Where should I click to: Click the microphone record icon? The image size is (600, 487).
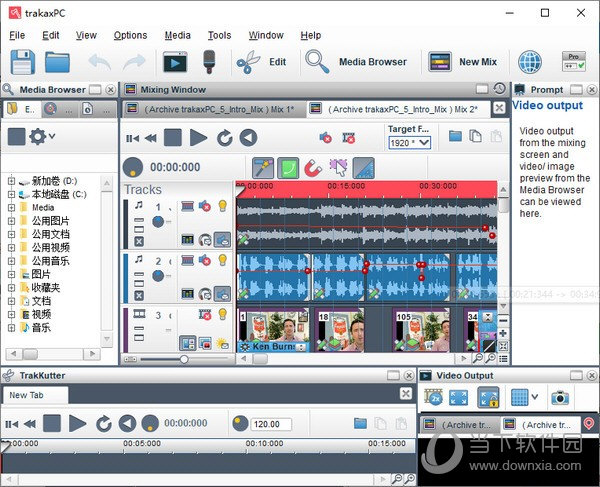(209, 62)
